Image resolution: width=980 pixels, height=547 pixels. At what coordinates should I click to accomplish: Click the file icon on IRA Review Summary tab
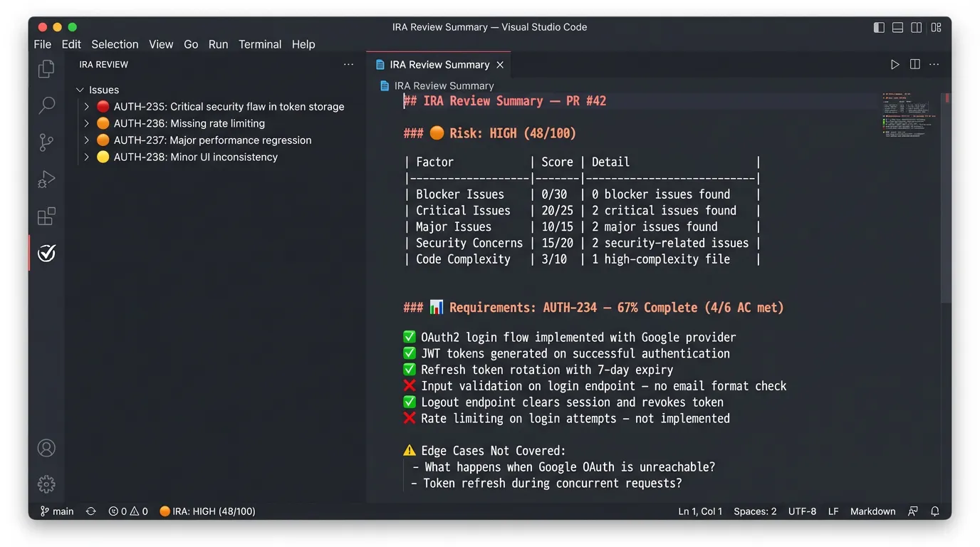click(x=381, y=65)
